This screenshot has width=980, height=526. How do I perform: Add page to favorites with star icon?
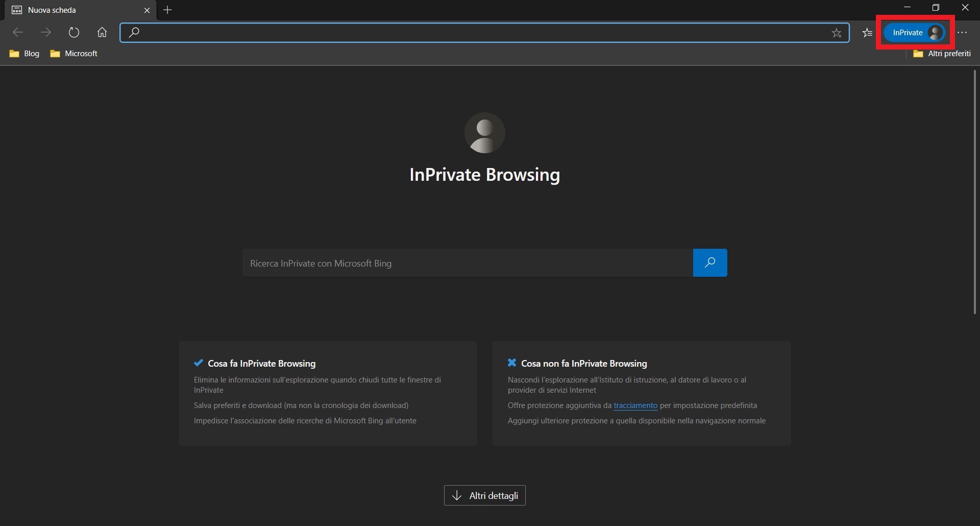point(837,33)
